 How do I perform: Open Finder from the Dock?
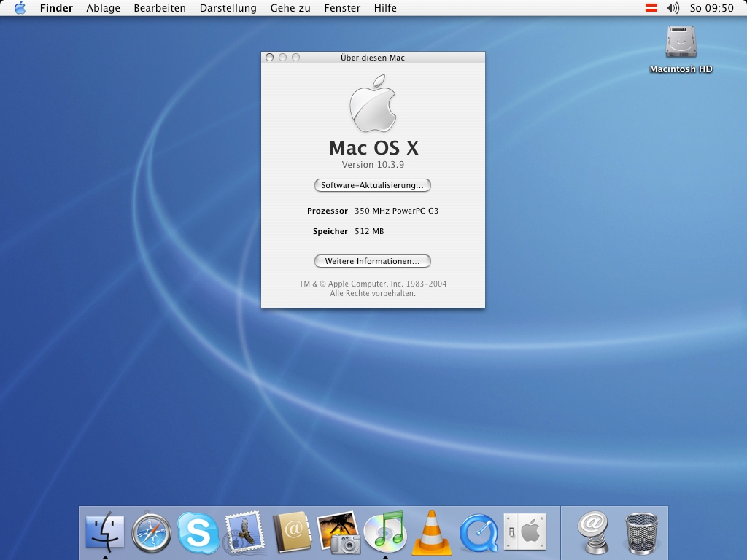[x=105, y=532]
